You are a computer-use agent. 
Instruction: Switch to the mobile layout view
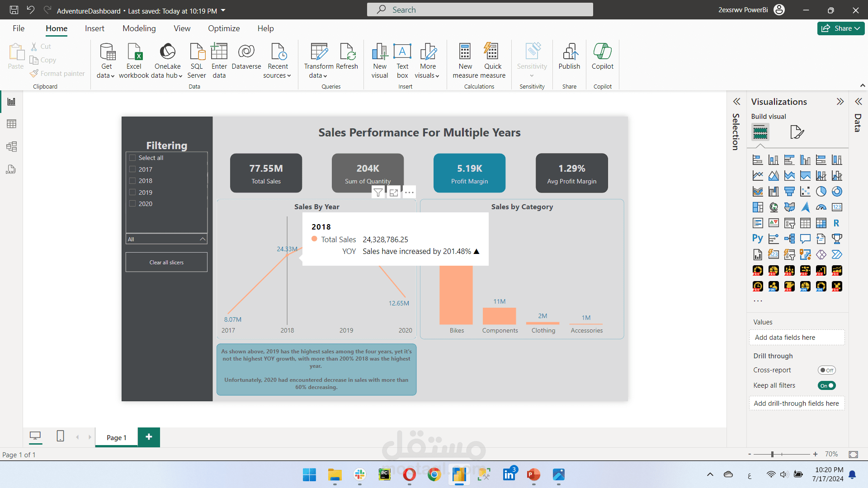[60, 436]
